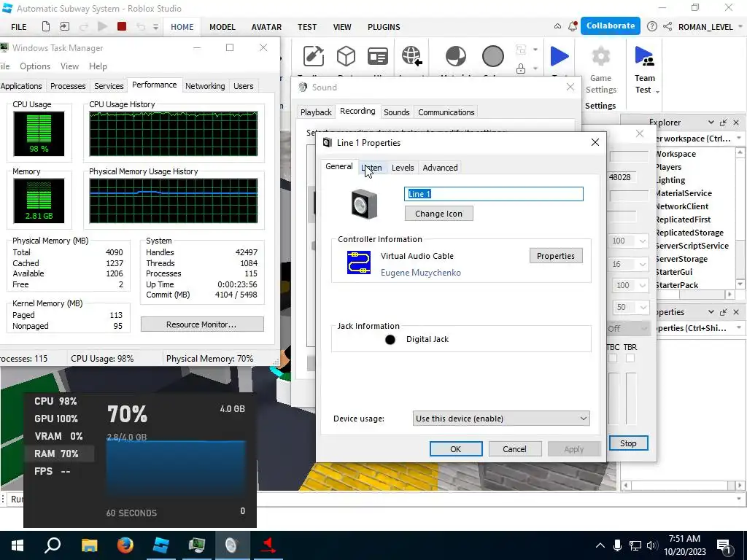Open the Team Test dropdown arrow

[657, 91]
